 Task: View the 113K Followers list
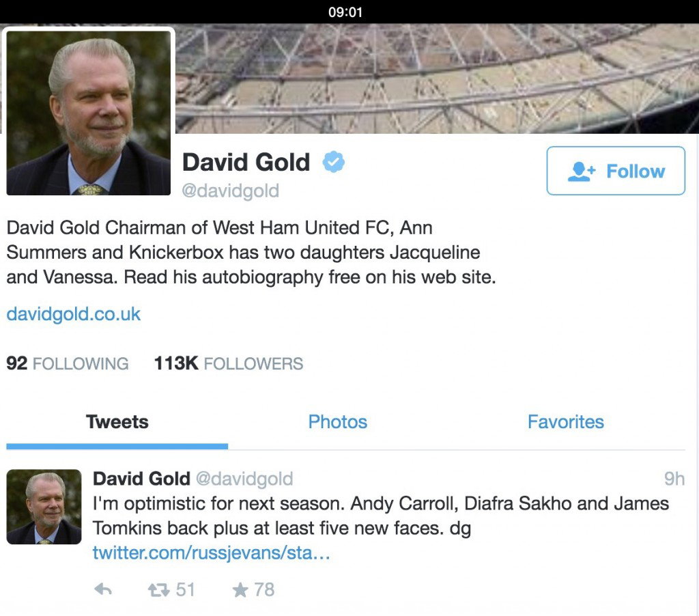(x=229, y=363)
